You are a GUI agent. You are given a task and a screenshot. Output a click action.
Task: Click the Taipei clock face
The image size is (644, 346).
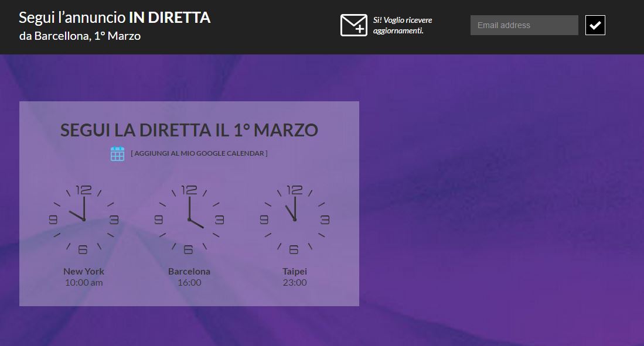coord(294,220)
